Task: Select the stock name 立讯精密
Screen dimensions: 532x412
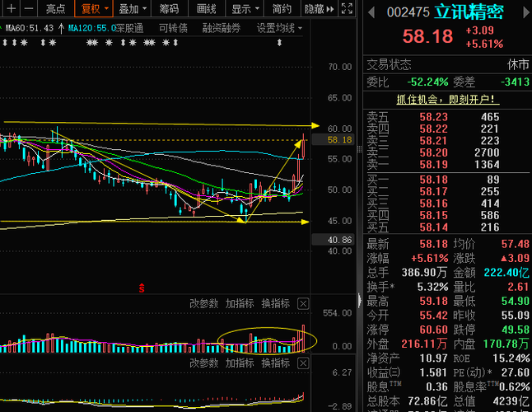Action: [469, 12]
